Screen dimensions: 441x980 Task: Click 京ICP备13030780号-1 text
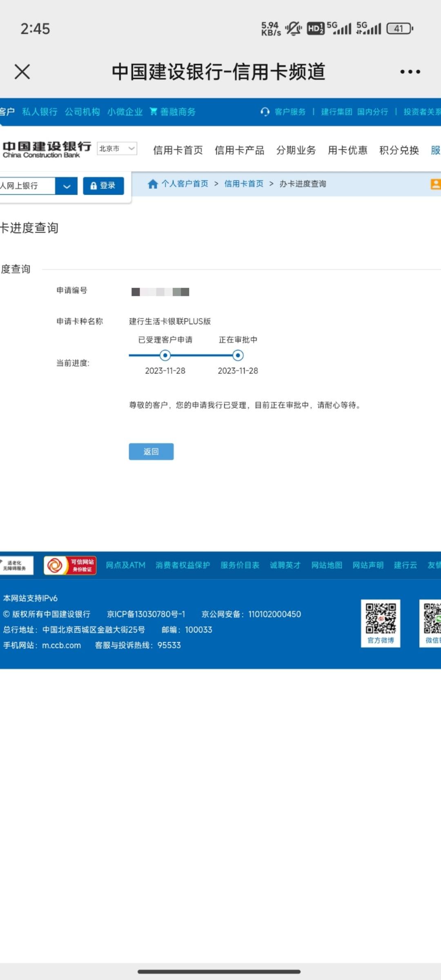(146, 614)
